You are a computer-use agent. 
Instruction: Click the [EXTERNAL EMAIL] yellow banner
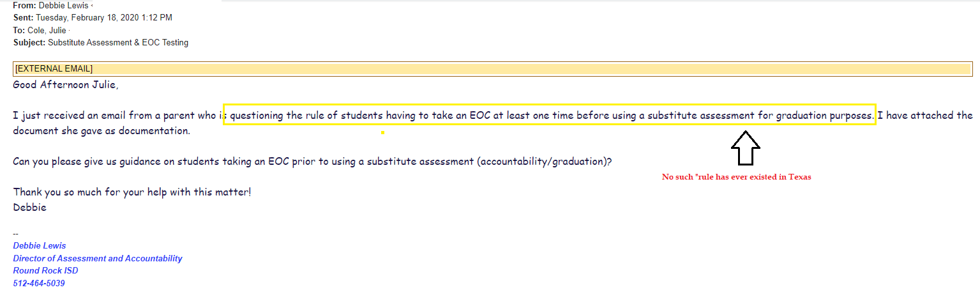[492, 69]
